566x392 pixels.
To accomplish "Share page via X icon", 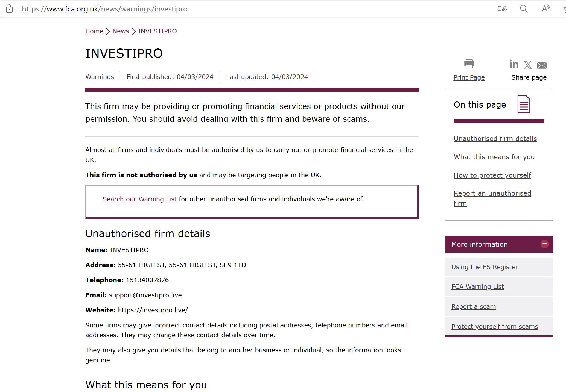I will pos(528,65).
